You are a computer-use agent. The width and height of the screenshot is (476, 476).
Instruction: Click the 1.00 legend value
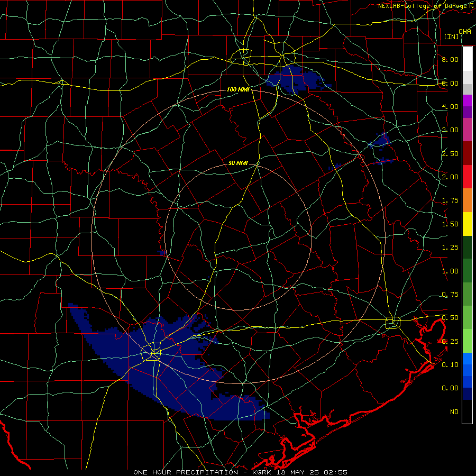(450, 271)
